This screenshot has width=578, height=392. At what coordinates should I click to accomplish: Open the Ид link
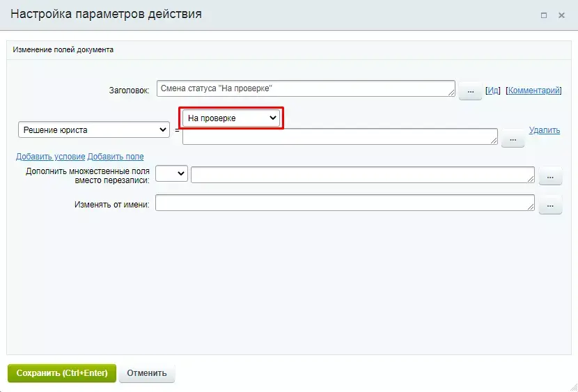pyautogui.click(x=493, y=91)
